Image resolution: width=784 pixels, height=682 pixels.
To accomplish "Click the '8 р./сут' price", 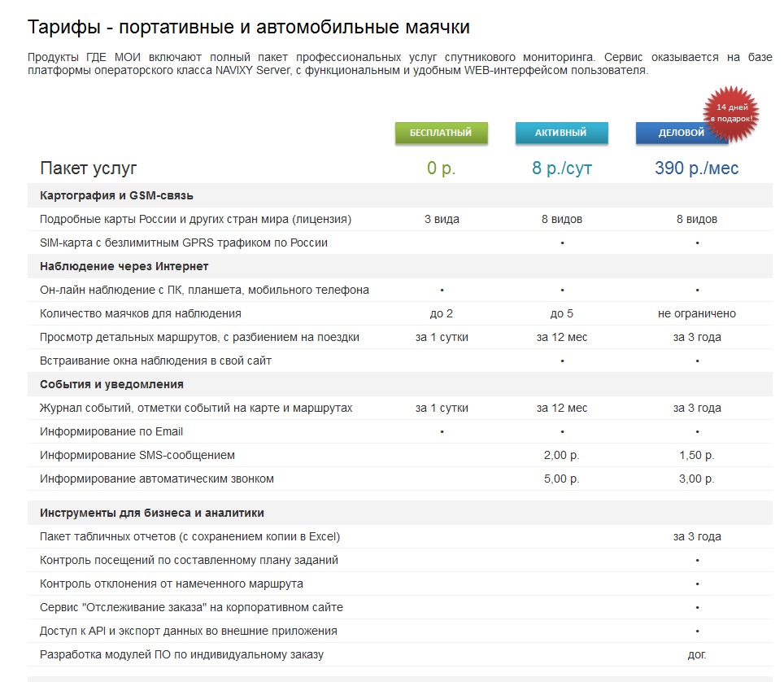I will coord(561,168).
